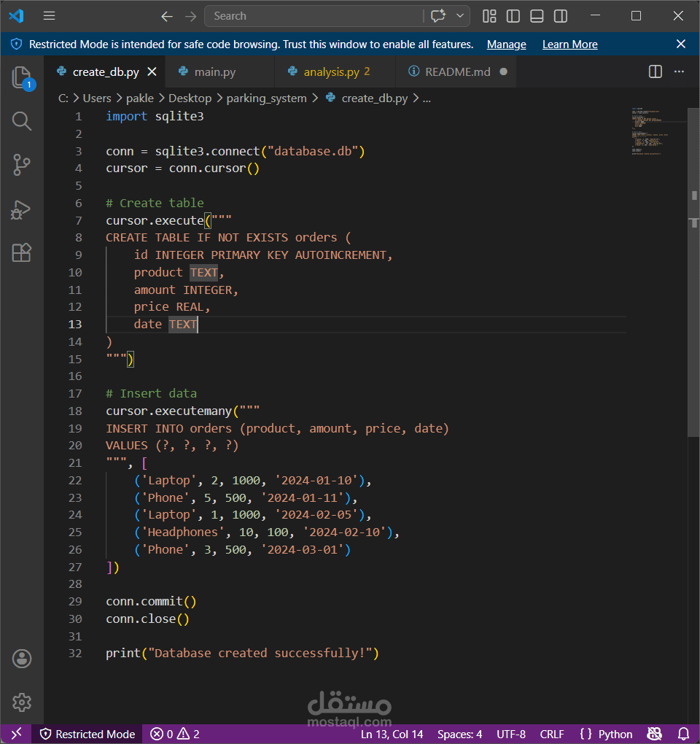Viewport: 700px width, 744px height.
Task: Open the Extensions view
Action: [22, 252]
